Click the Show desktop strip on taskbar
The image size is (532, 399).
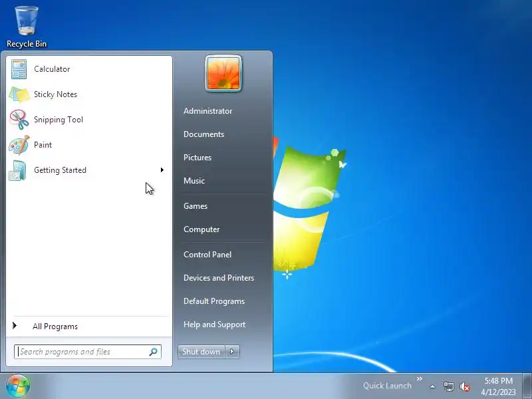pyautogui.click(x=527, y=386)
